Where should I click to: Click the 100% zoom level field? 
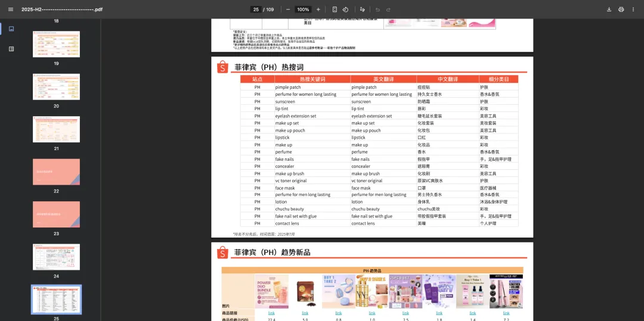[303, 10]
